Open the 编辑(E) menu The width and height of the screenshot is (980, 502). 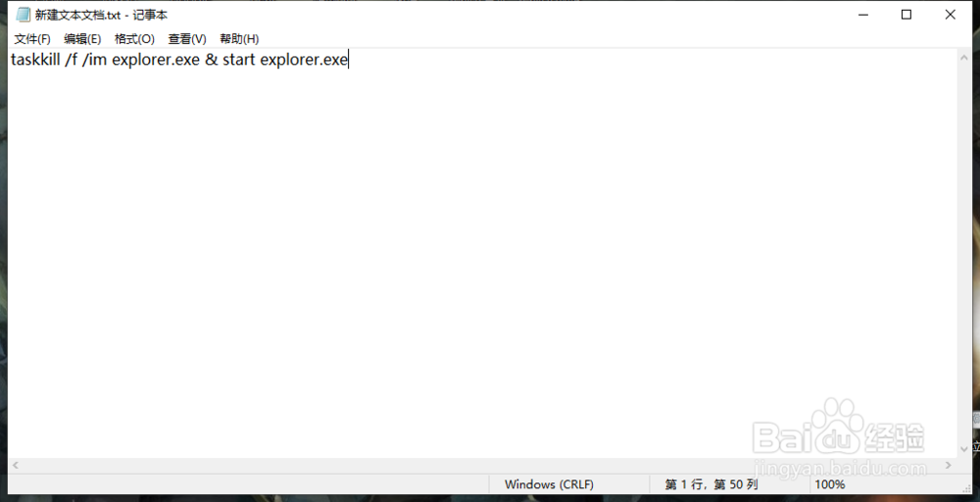click(x=82, y=39)
